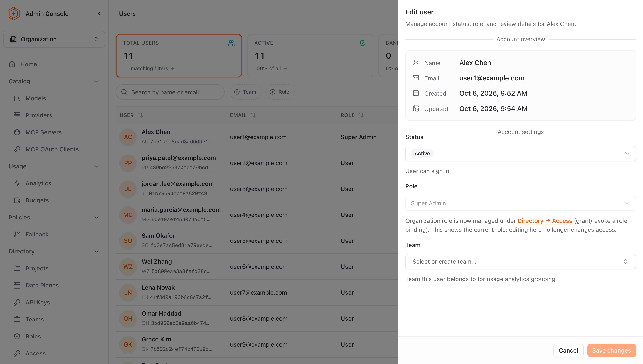Image resolution: width=643 pixels, height=364 pixels.
Task: Click the Sam Okafor row name
Action: coord(158,236)
